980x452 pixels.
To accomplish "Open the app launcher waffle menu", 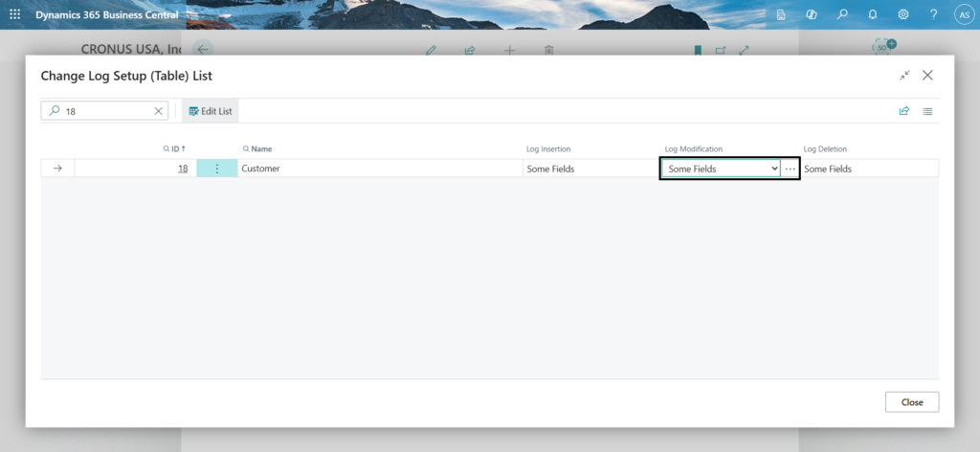I will pyautogui.click(x=14, y=14).
